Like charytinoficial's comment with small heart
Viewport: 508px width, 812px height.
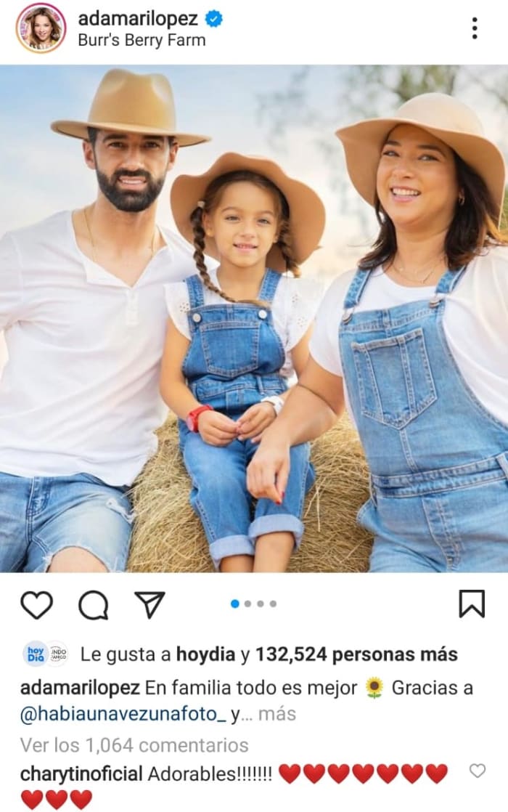coord(477,771)
